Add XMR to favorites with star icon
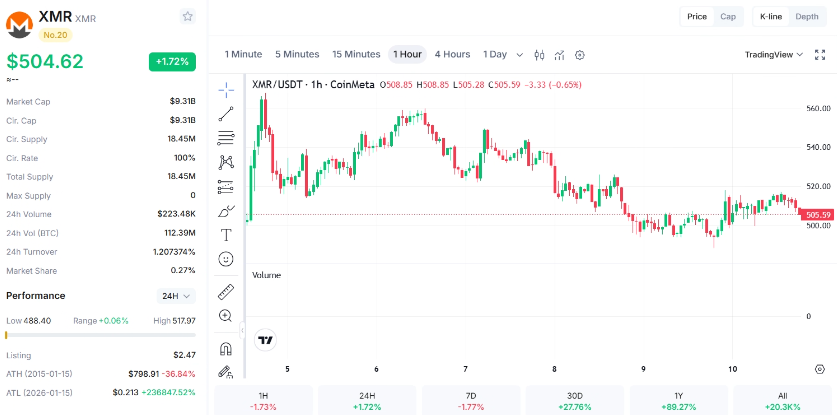 tap(187, 17)
